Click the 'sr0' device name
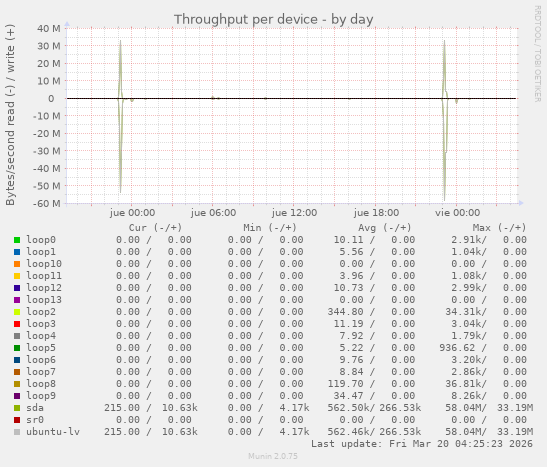The image size is (547, 467). click(x=35, y=420)
